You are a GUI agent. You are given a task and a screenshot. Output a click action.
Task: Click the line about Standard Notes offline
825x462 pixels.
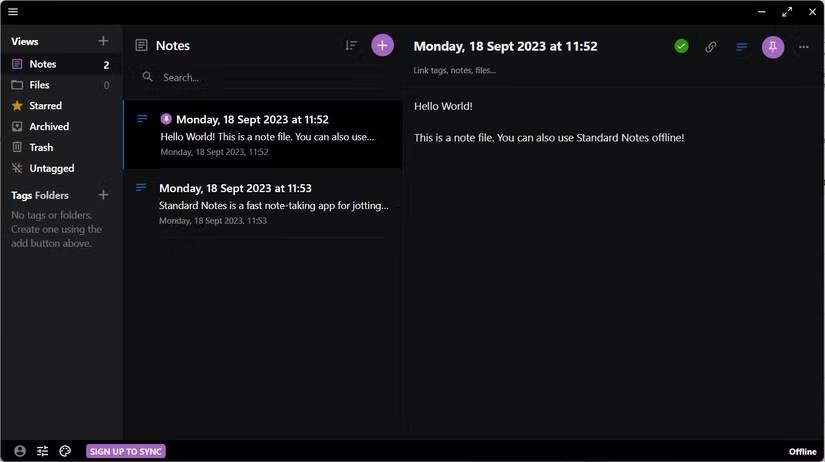pos(549,138)
